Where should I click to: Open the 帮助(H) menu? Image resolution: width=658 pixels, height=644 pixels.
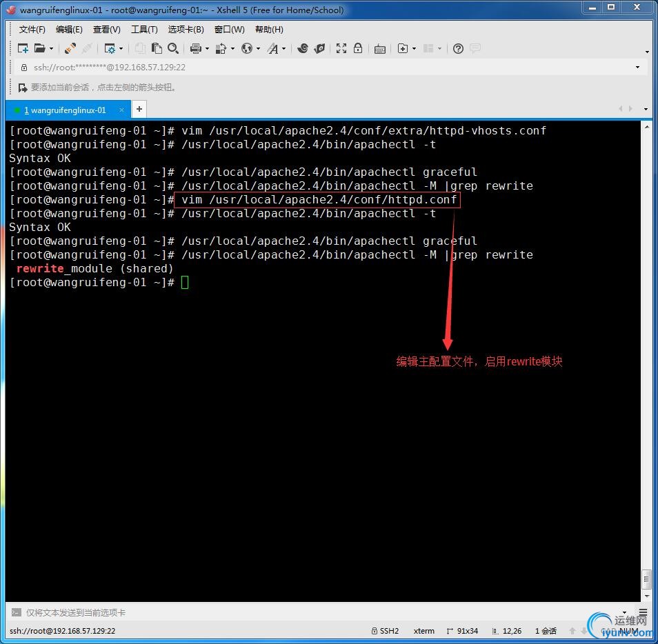(x=269, y=30)
